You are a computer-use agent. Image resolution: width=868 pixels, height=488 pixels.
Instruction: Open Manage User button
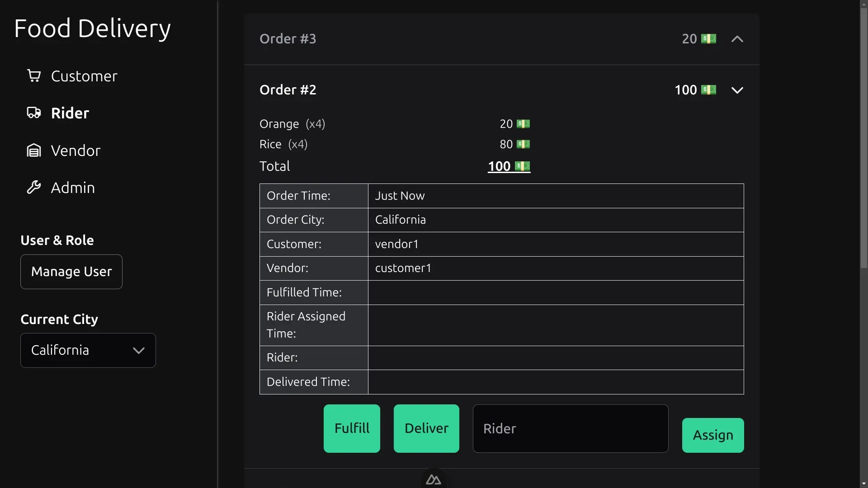(71, 272)
